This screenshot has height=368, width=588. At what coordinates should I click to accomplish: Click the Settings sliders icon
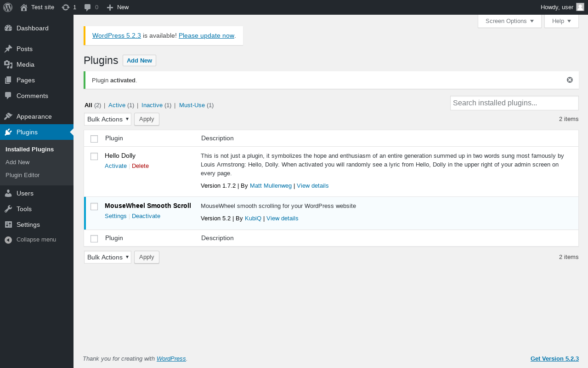pos(8,224)
